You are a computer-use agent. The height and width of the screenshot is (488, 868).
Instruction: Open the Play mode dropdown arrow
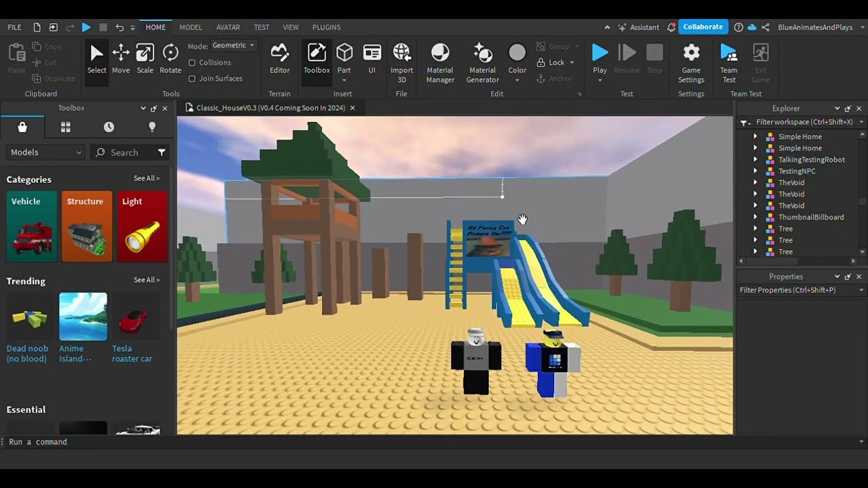(599, 80)
